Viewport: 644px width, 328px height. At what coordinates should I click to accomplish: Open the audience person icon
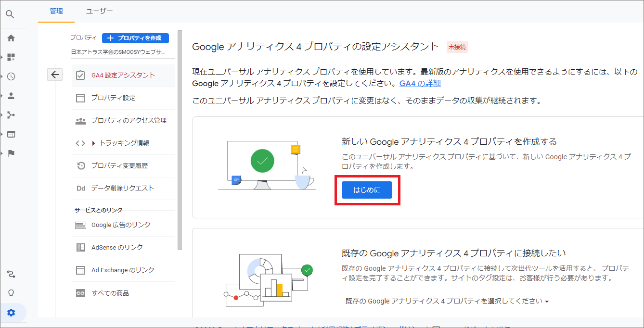click(11, 96)
